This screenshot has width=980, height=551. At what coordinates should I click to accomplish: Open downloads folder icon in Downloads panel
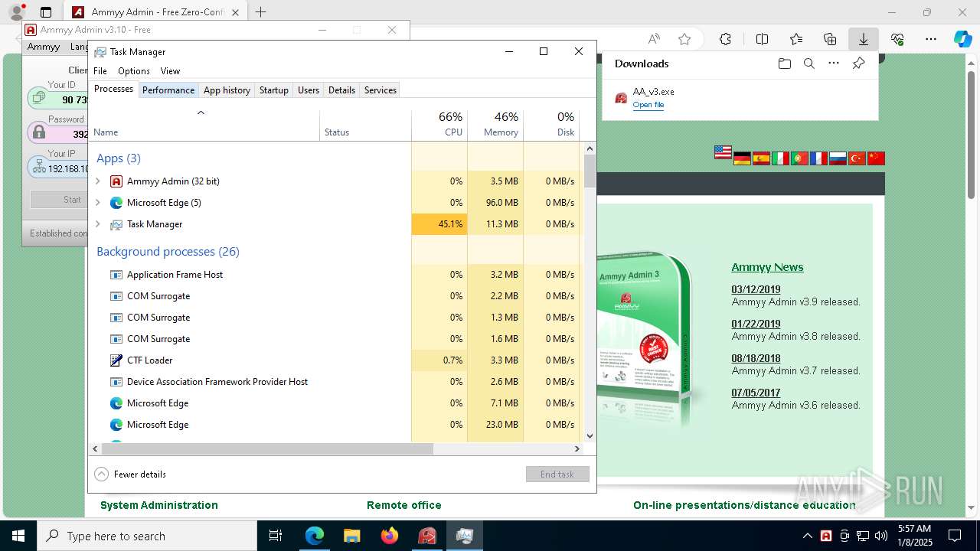pyautogui.click(x=784, y=64)
